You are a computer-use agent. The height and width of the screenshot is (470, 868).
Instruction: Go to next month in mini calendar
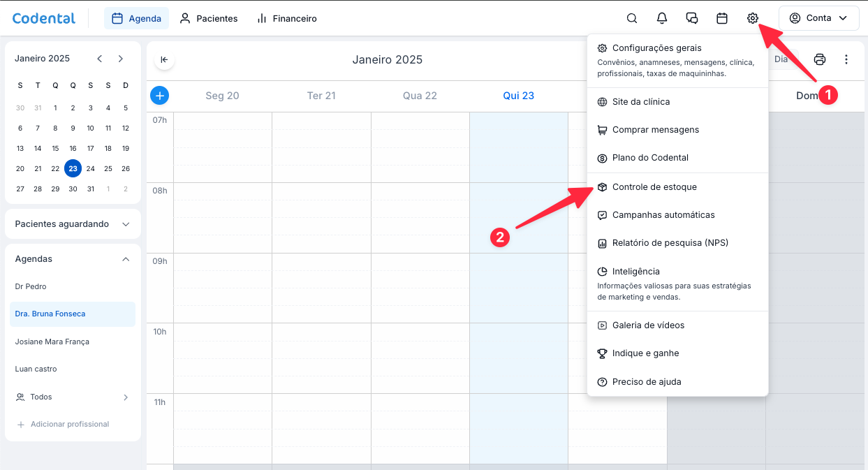point(121,59)
